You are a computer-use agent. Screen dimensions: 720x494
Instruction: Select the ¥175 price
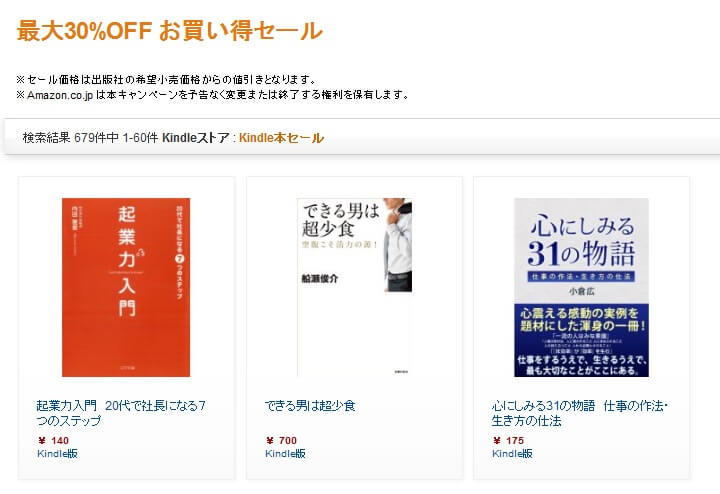tap(508, 441)
